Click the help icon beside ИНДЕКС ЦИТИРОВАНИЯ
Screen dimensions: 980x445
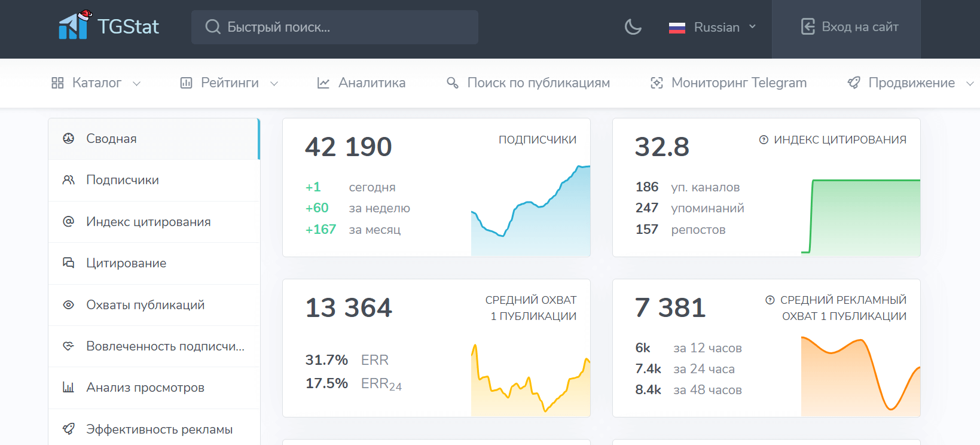click(764, 140)
